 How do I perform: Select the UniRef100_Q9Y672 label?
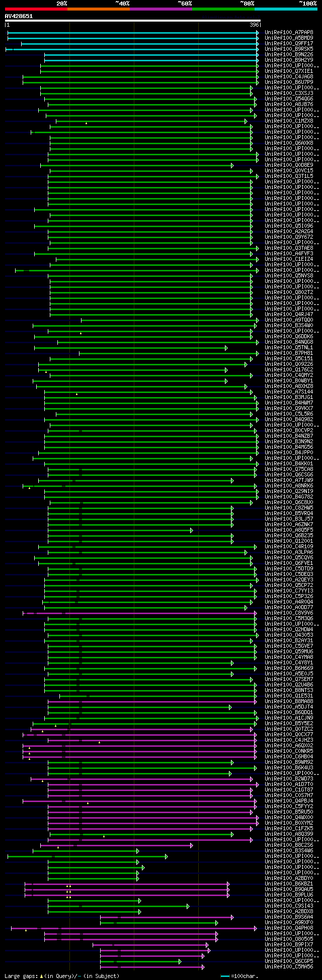pos(289,237)
